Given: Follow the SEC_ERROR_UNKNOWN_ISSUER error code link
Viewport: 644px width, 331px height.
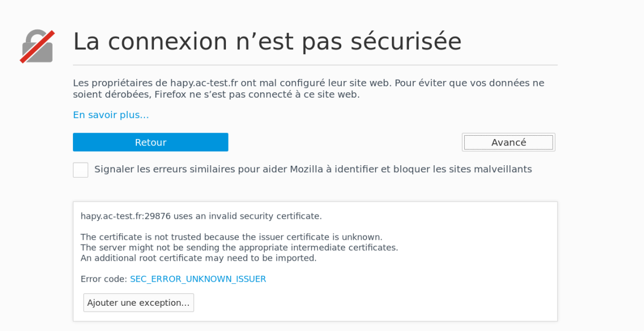Looking at the screenshot, I should (198, 279).
